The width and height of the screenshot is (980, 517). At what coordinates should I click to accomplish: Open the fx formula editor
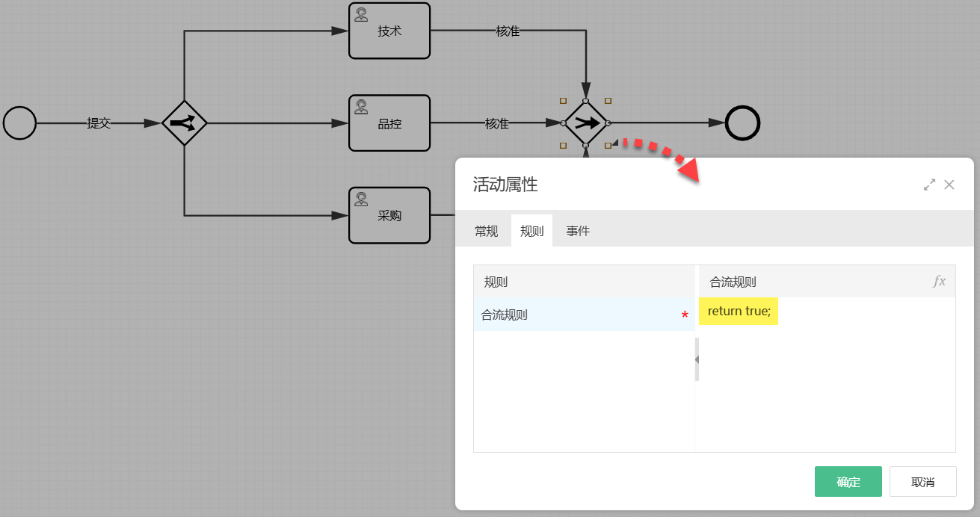(939, 282)
